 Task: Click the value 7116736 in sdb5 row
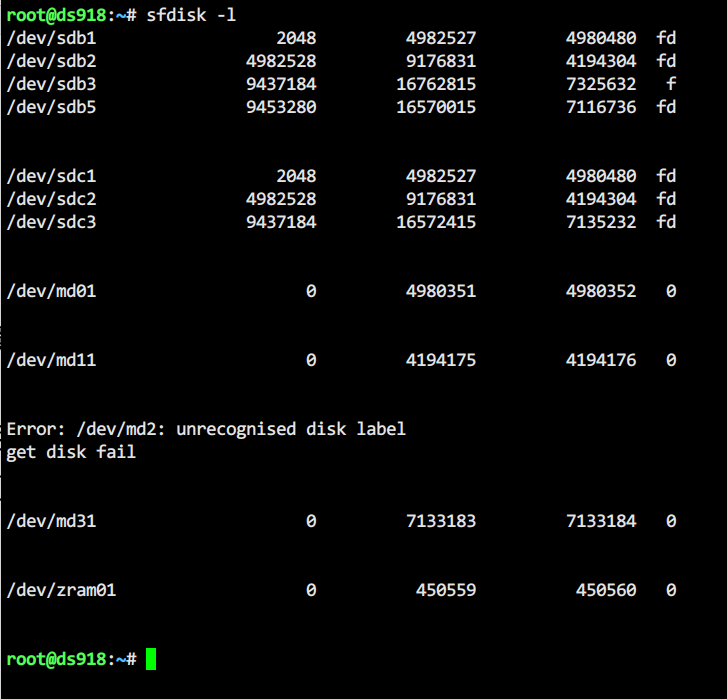click(601, 108)
